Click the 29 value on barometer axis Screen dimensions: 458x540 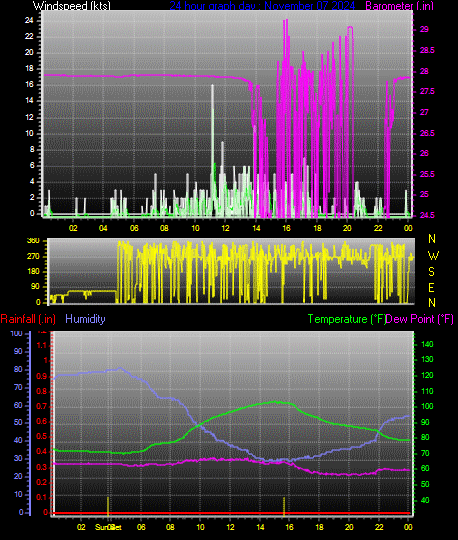pos(424,30)
